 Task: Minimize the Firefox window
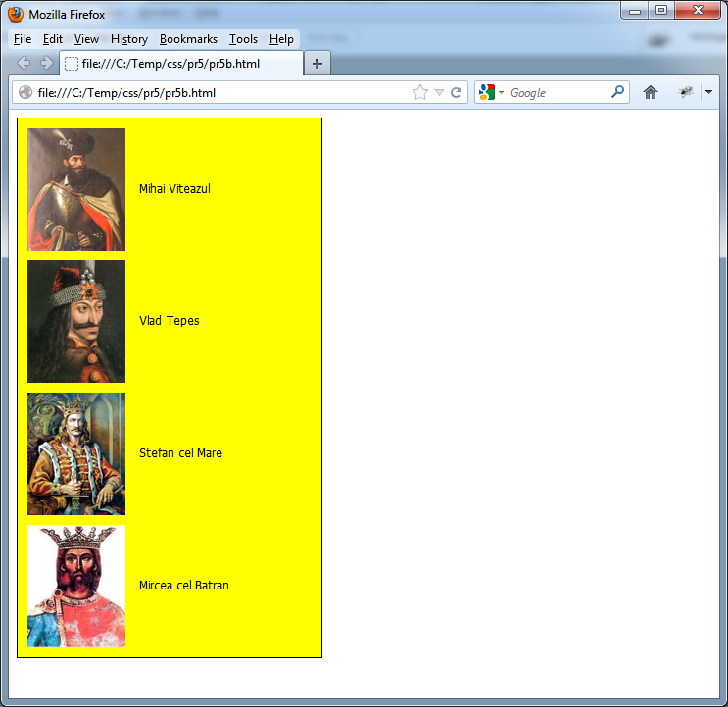[635, 11]
